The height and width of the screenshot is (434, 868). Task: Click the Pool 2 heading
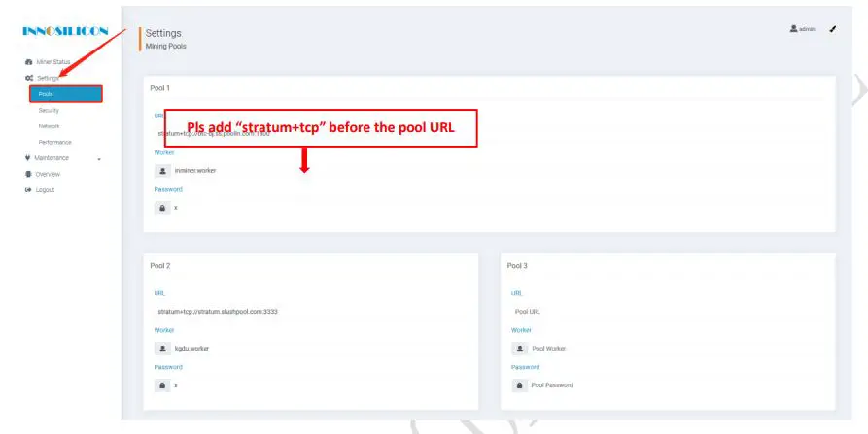coord(160,266)
